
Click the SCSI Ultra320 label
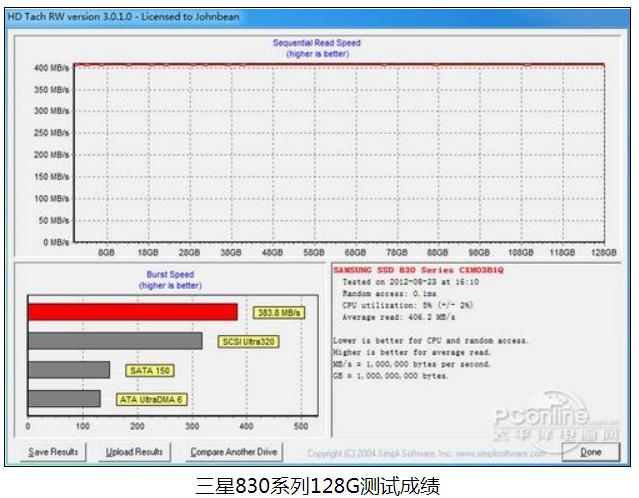pyautogui.click(x=249, y=342)
